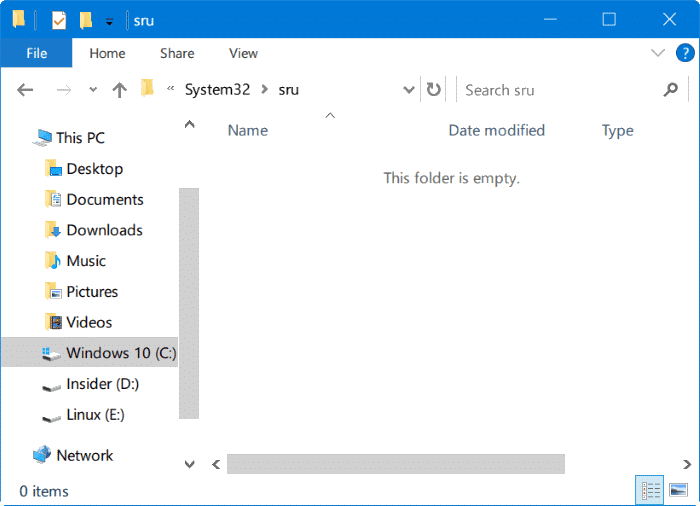Click the Insider (D:) drive icon
700x506 pixels.
click(51, 387)
